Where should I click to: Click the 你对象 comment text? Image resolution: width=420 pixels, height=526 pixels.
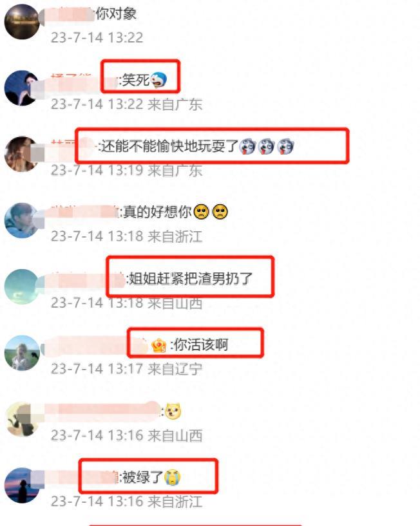pyautogui.click(x=116, y=14)
